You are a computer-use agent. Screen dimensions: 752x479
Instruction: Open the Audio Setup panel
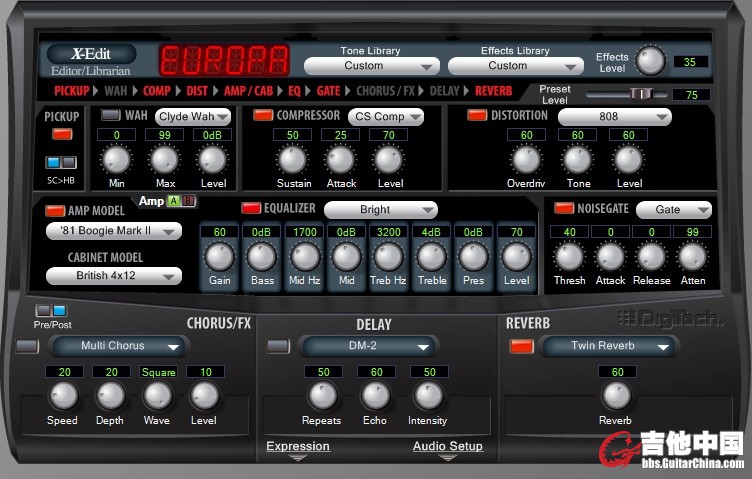tap(447, 447)
